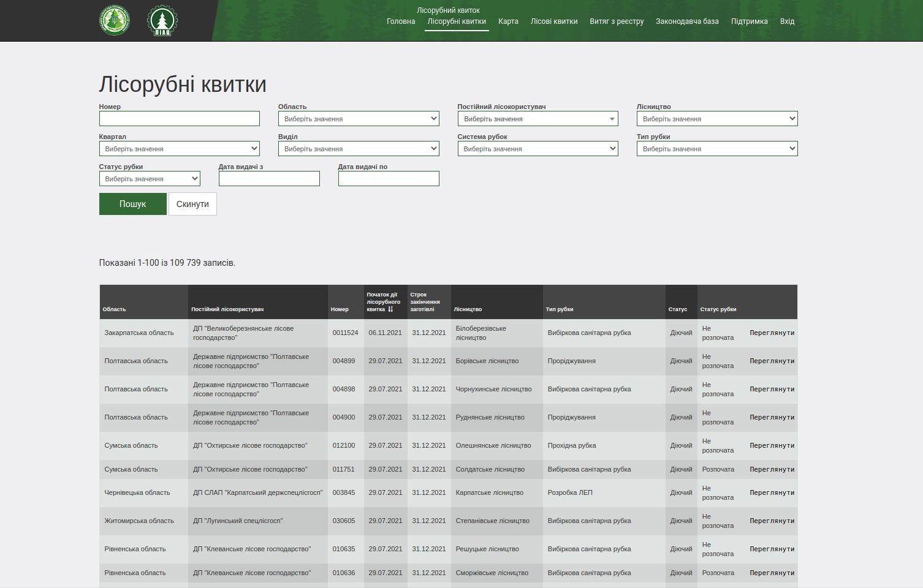Go to the Головна menu item

tap(401, 21)
